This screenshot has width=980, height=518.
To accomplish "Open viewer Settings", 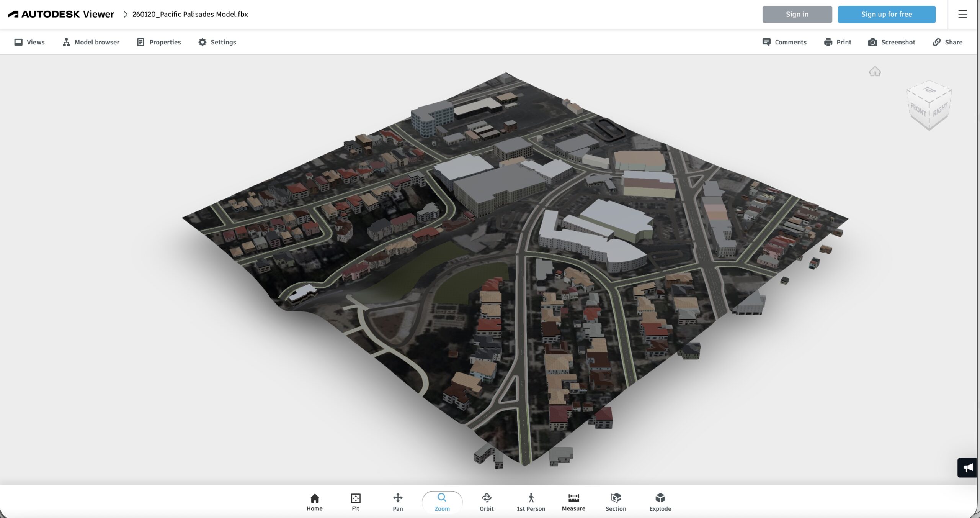I will 217,42.
